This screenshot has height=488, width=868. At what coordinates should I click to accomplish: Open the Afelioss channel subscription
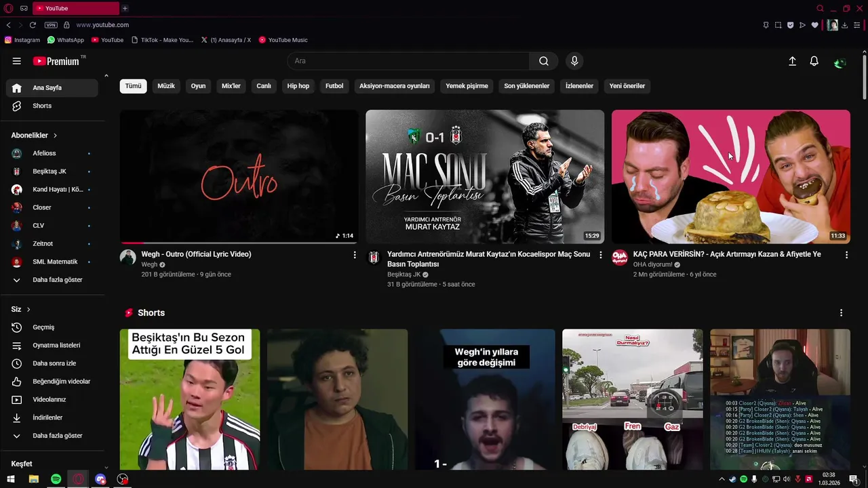coord(52,153)
